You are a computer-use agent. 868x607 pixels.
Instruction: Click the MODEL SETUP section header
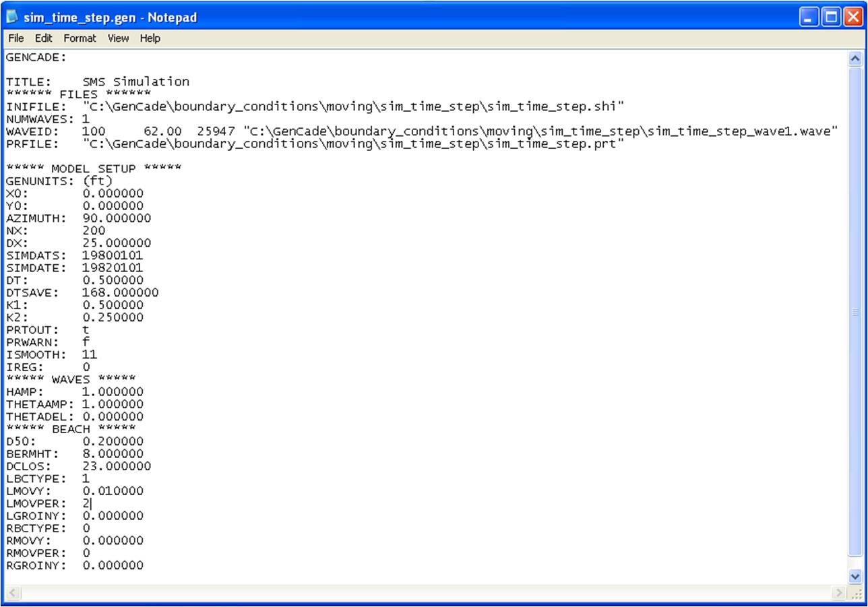[94, 168]
